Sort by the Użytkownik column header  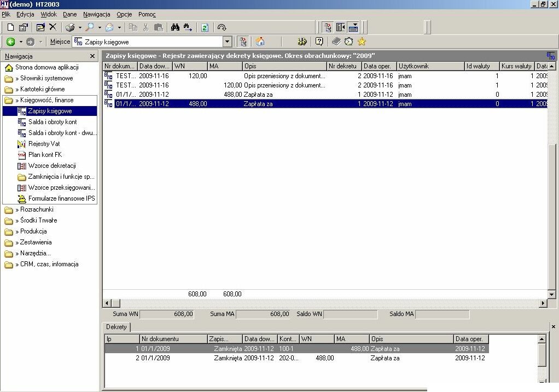tap(430, 66)
